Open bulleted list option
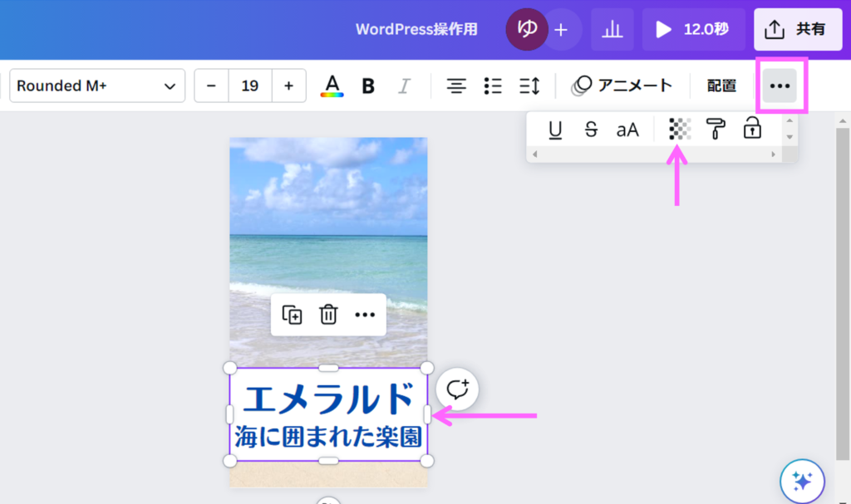 [493, 86]
